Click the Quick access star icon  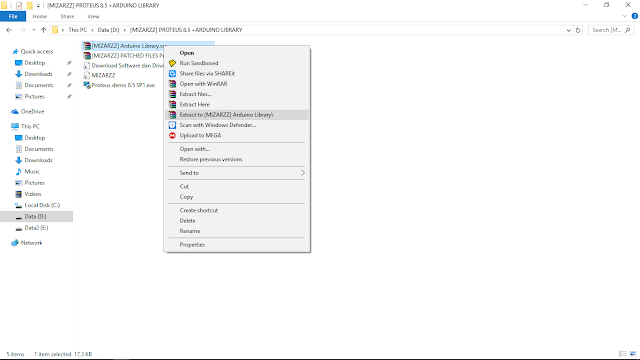tap(16, 51)
